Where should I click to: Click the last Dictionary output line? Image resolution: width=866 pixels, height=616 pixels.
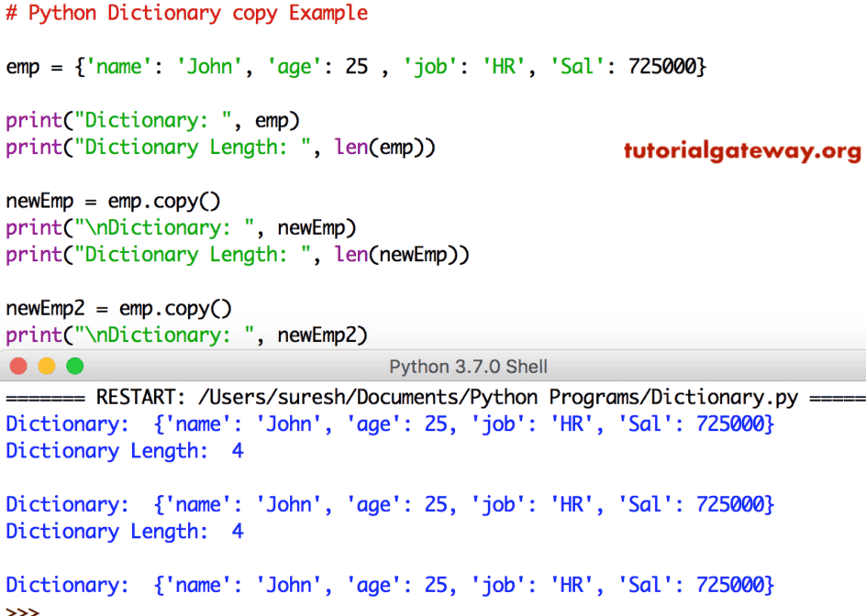pos(385,585)
